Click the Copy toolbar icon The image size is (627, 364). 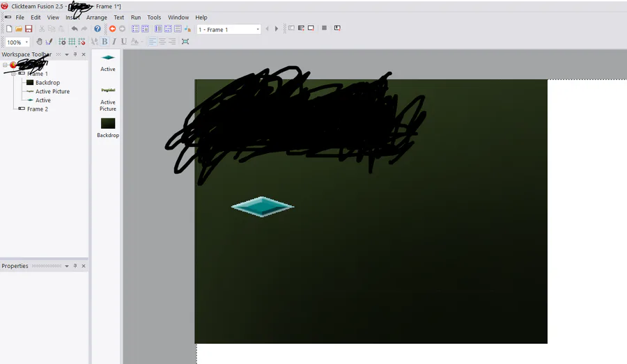[52, 29]
